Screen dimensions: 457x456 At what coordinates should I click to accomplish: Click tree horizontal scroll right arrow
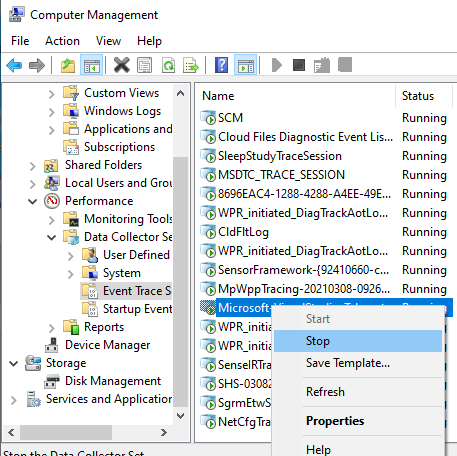164,433
